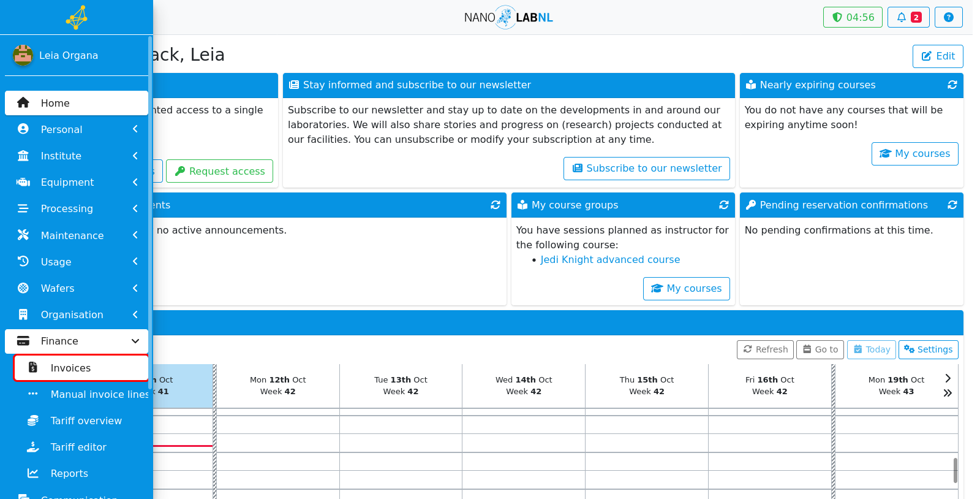The height and width of the screenshot is (499, 980).
Task: Click the help question mark icon
Action: 948,17
